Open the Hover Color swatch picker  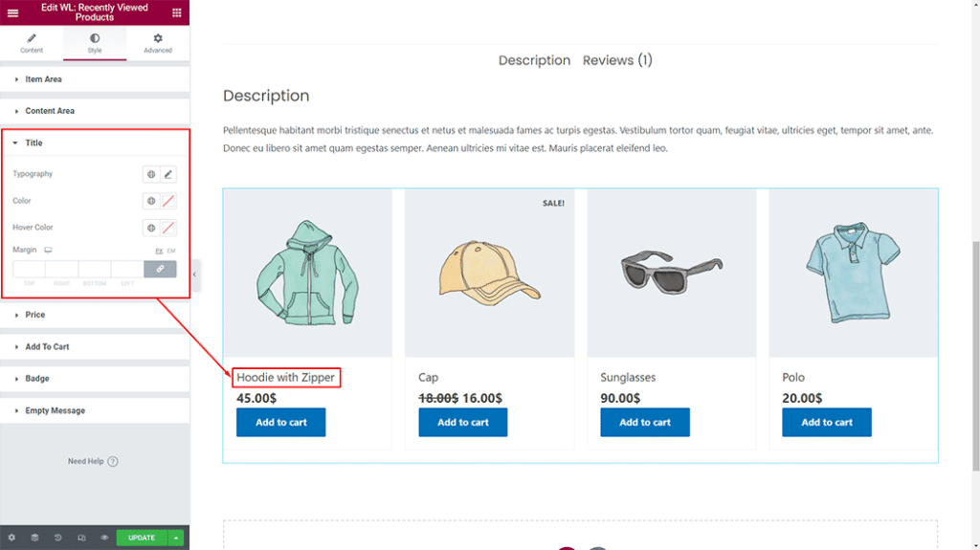(x=168, y=228)
